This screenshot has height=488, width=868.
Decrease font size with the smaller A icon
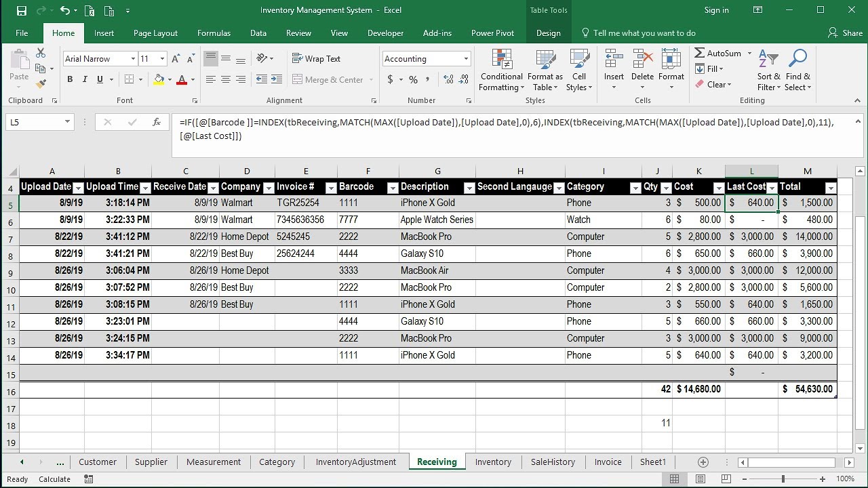click(x=191, y=59)
